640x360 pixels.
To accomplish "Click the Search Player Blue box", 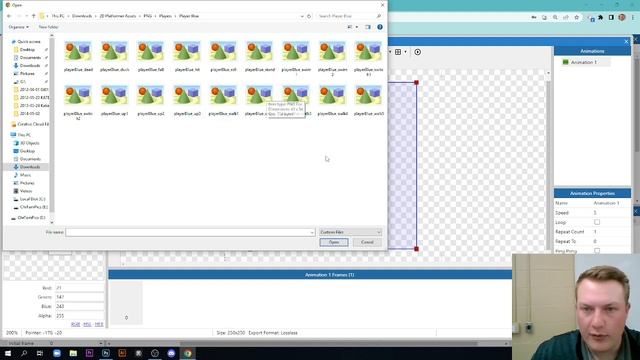I will (x=349, y=16).
